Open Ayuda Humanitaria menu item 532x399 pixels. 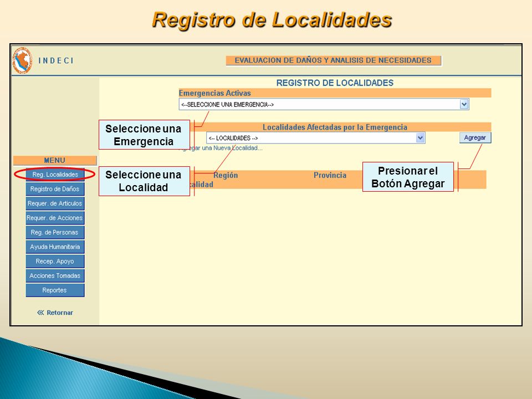point(55,247)
